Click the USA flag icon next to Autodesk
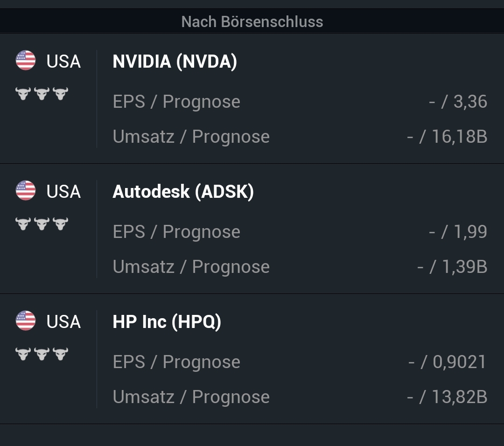The image size is (504, 446). coord(26,191)
